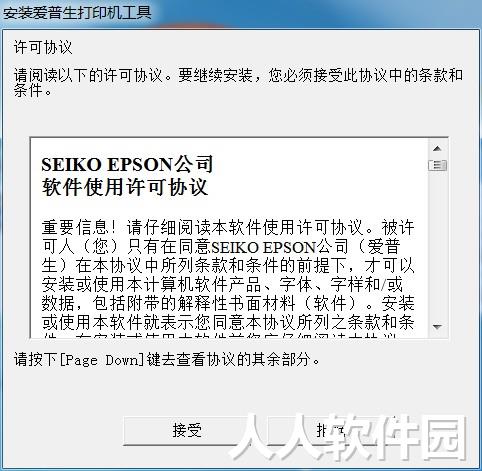This screenshot has width=482, height=471.
Task: Click the license line starting with 生）在本协议中
Action: [228, 266]
